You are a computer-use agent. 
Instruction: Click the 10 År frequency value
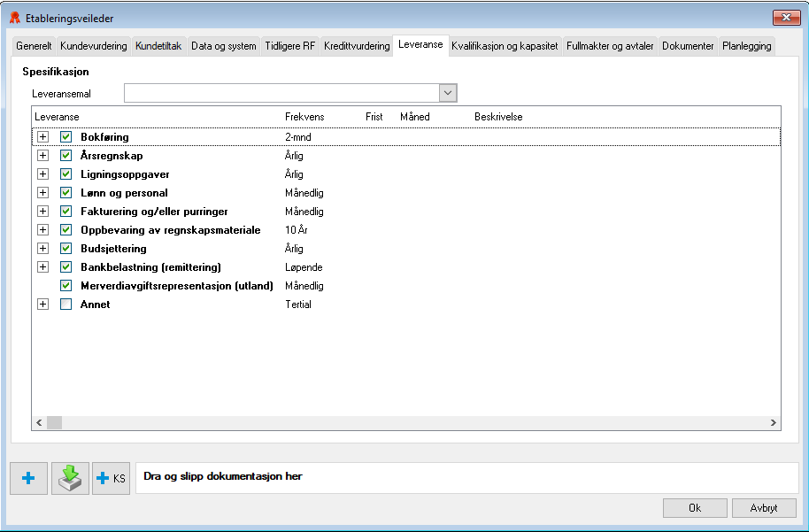coord(297,230)
